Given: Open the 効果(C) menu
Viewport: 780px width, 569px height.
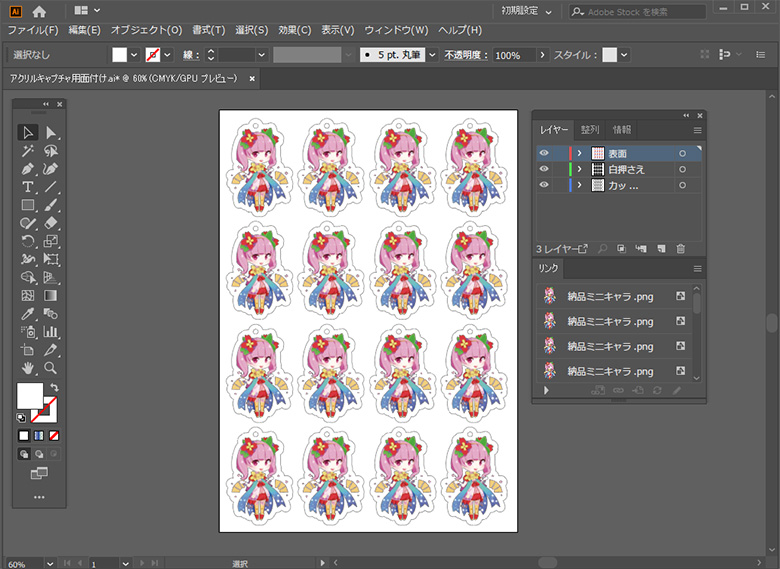Looking at the screenshot, I should point(294,30).
